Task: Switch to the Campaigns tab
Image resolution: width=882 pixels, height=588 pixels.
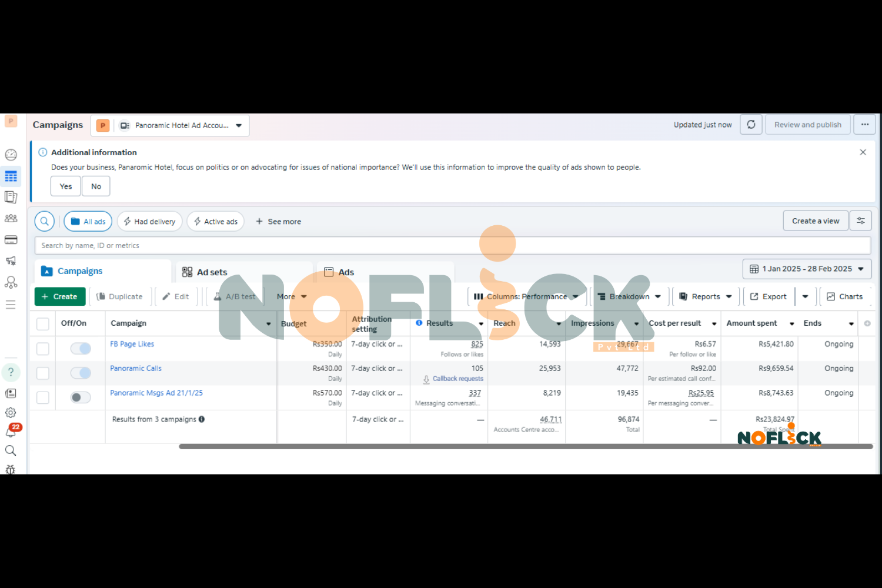Action: pyautogui.click(x=103, y=271)
